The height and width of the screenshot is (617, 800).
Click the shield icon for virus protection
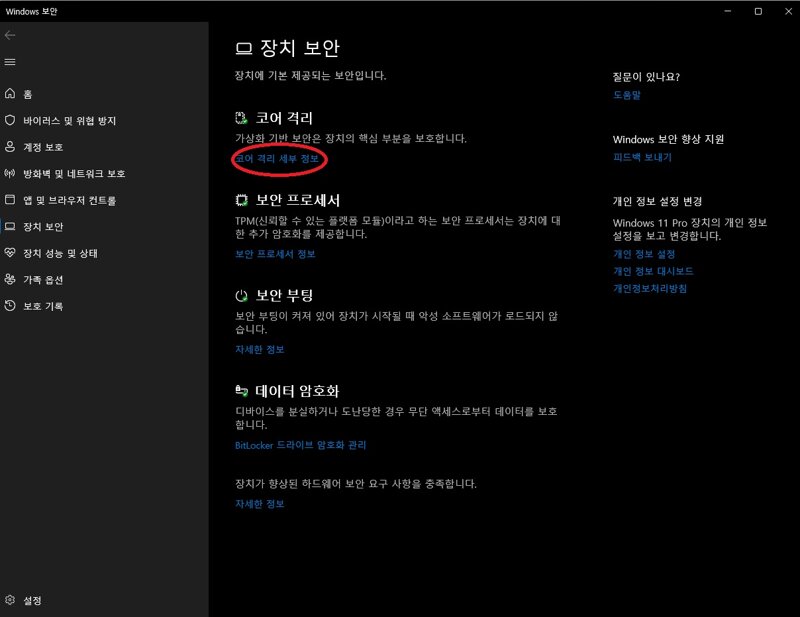(10, 120)
